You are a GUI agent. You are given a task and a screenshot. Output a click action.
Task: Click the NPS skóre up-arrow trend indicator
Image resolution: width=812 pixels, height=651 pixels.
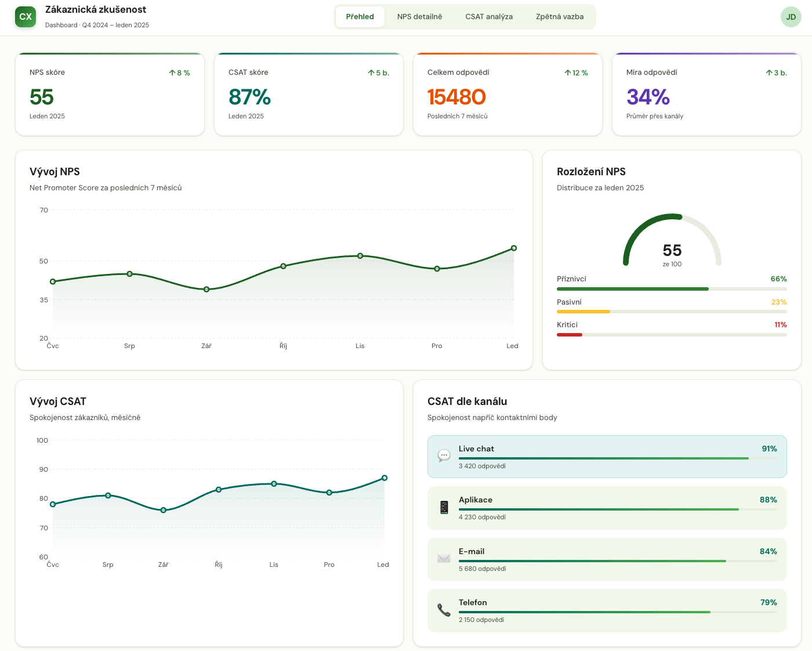pos(172,73)
